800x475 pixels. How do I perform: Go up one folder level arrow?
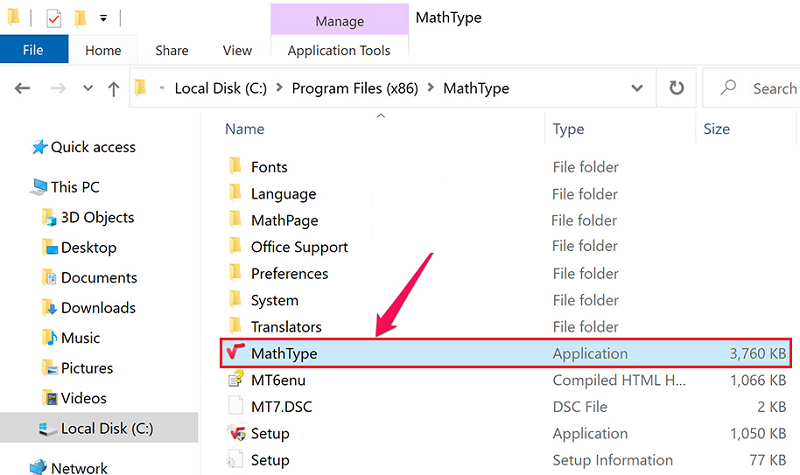(x=113, y=89)
